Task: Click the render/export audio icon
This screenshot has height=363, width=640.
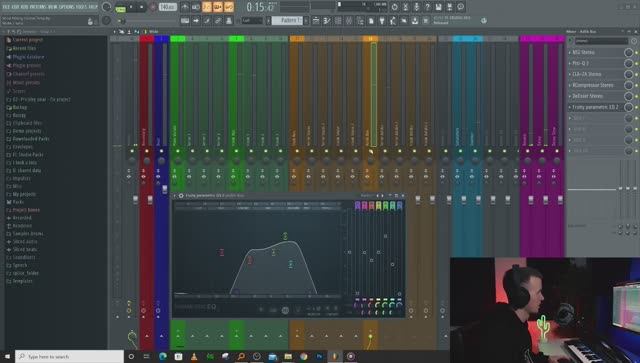Action: [x=449, y=7]
